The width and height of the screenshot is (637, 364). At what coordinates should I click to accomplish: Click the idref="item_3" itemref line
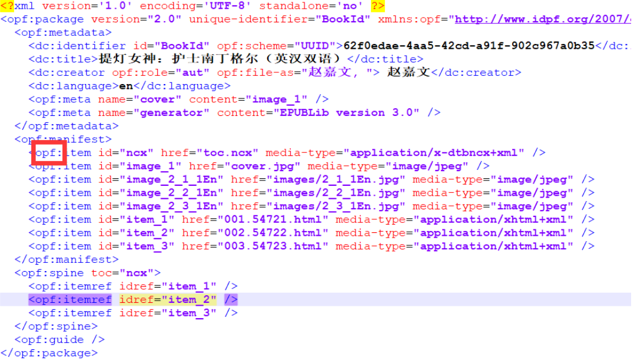tap(132, 313)
